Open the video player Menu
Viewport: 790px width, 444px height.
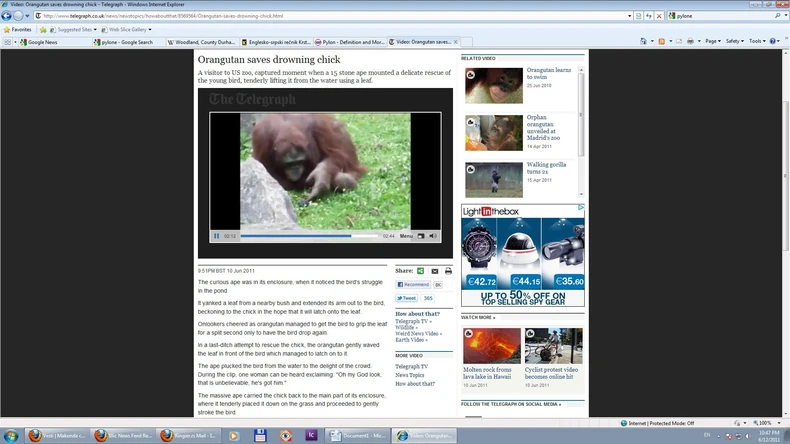(406, 236)
